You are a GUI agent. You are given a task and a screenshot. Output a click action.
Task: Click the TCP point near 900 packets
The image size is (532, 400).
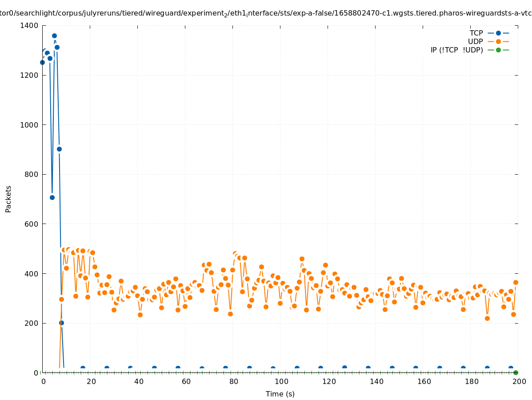(x=59, y=149)
